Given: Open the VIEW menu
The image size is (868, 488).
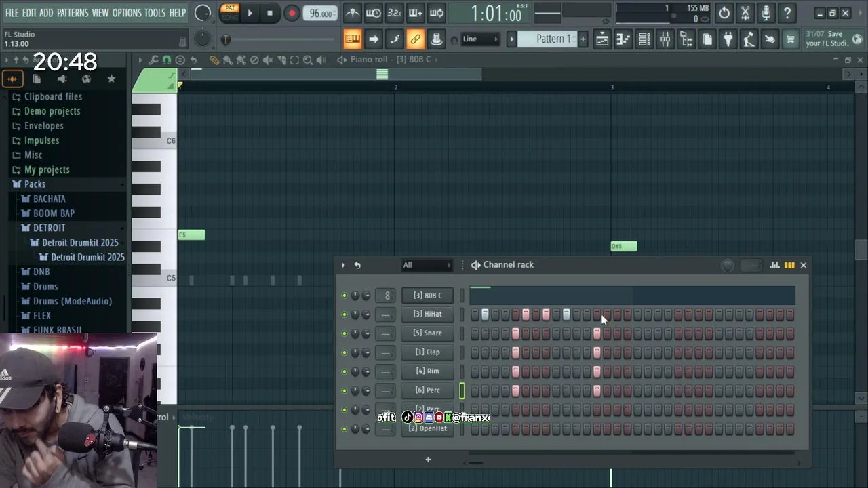Looking at the screenshot, I should click(x=100, y=13).
